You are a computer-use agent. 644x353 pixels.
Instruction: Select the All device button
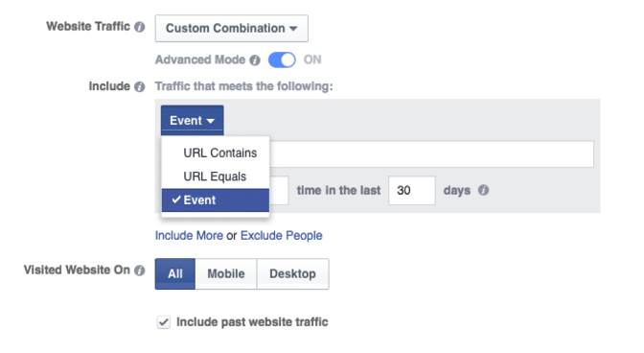click(175, 273)
